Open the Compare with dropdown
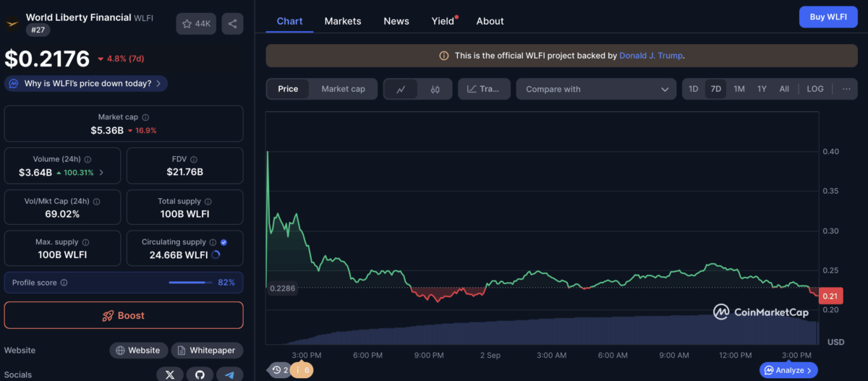This screenshot has width=868, height=381. point(596,89)
